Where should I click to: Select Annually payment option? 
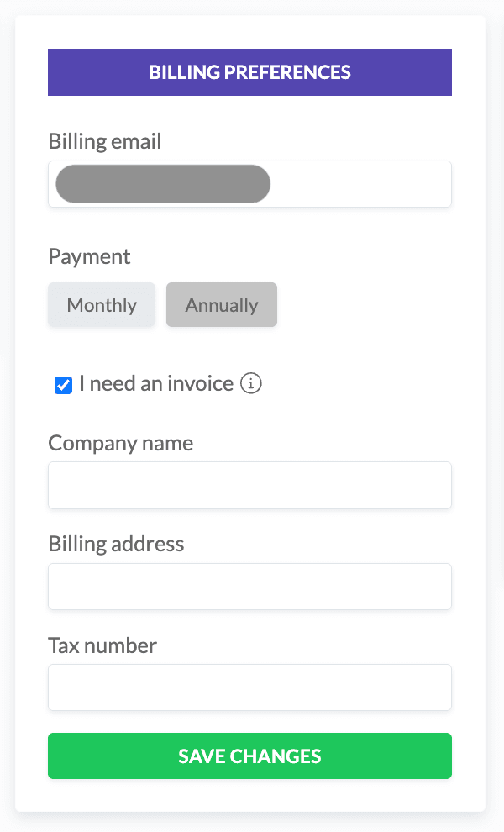[x=222, y=304]
